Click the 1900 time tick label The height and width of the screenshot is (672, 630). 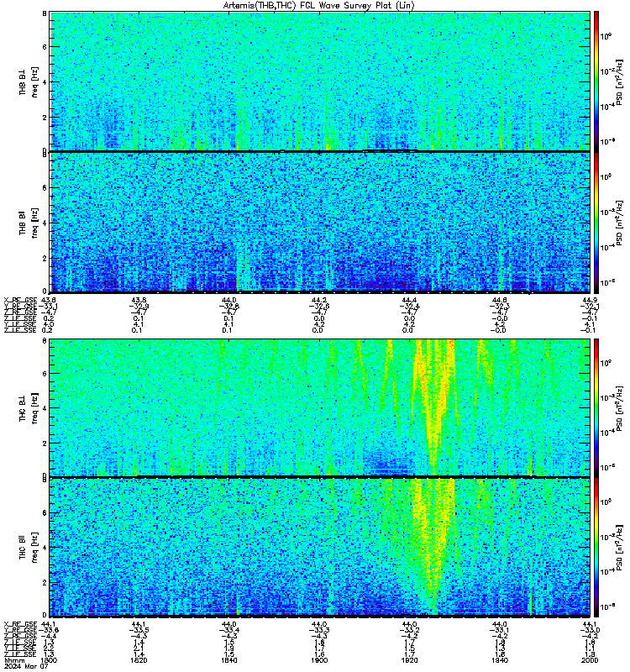tap(320, 660)
